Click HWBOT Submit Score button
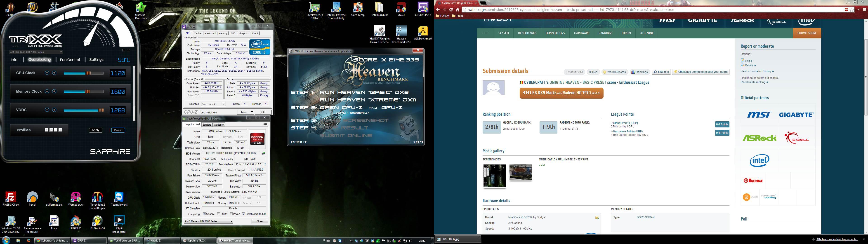Screen dimensions: 868x244 [807, 33]
